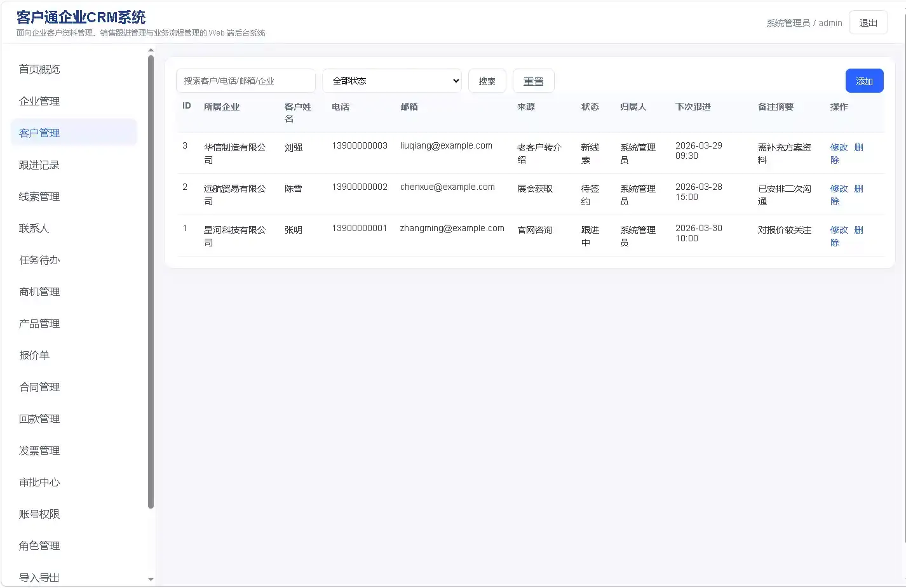Click the blue 添加 button
906x588 pixels.
[x=864, y=81]
